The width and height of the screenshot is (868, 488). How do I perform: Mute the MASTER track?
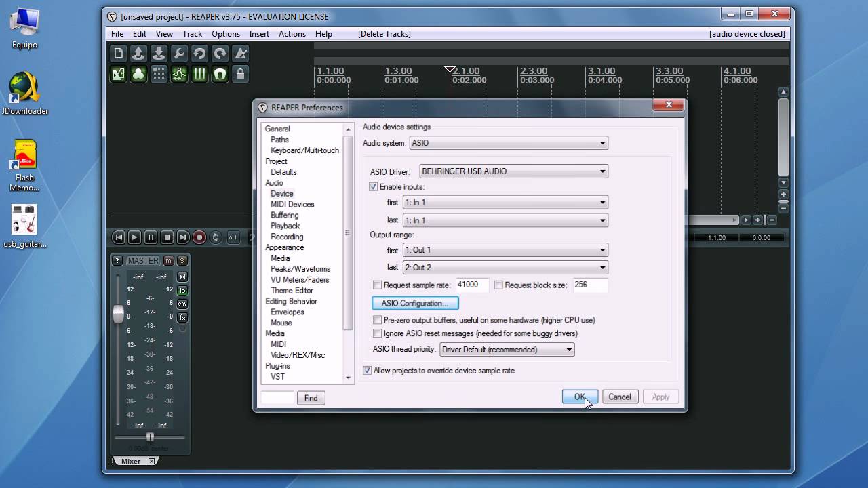tap(169, 261)
